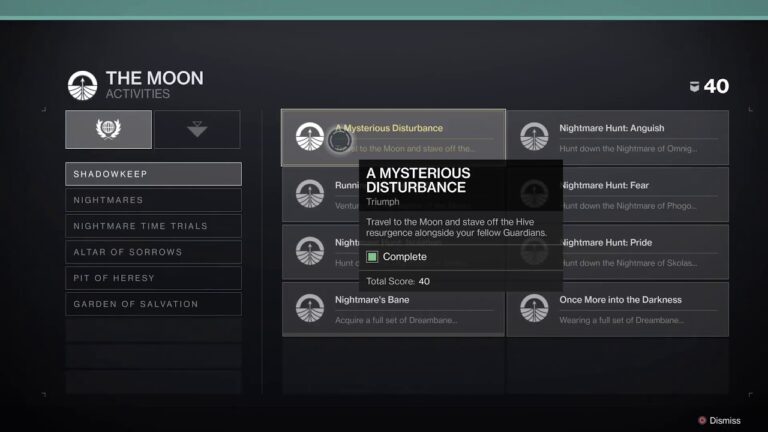This screenshot has width=768, height=432.
Task: Click Nightmare's Bane triumph icon
Action: [x=310, y=308]
